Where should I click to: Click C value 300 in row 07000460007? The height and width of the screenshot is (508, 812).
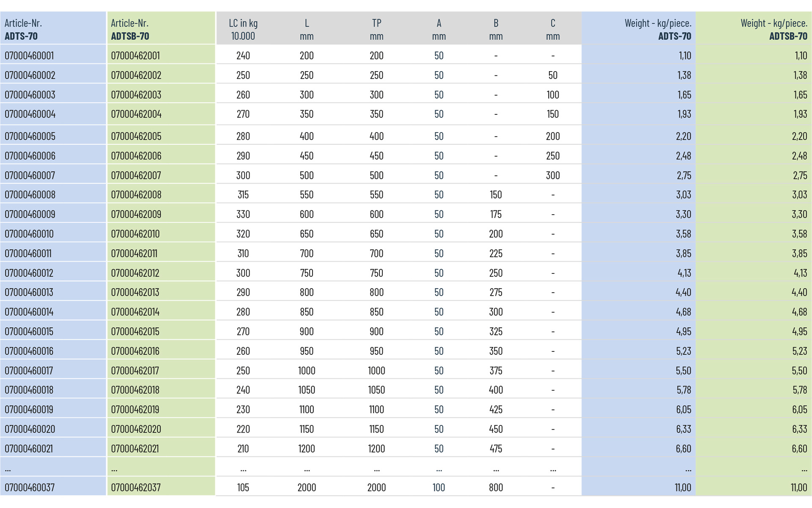point(553,175)
